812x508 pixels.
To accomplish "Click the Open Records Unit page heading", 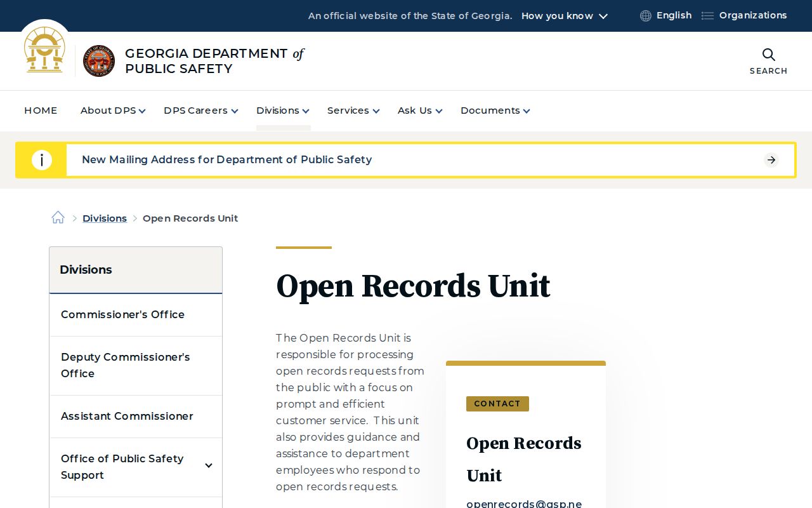I will (413, 286).
